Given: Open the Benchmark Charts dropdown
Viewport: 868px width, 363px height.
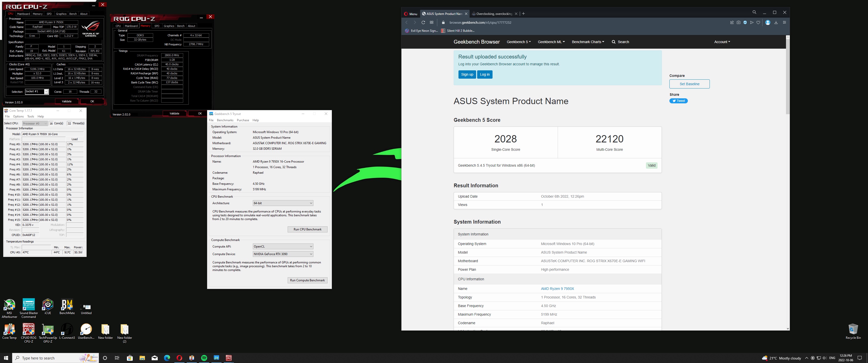Looking at the screenshot, I should pos(588,42).
